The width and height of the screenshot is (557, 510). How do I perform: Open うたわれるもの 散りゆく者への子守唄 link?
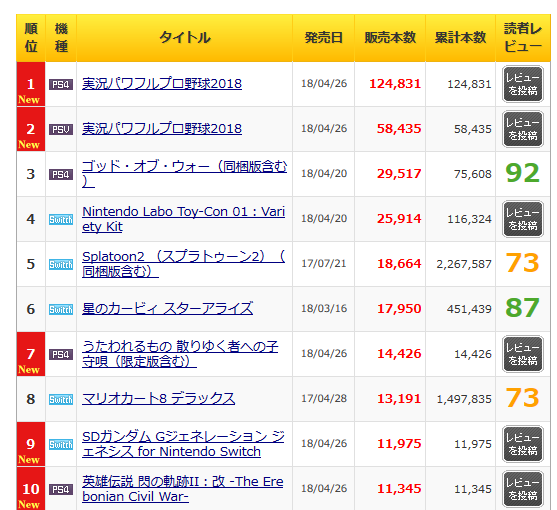click(180, 354)
